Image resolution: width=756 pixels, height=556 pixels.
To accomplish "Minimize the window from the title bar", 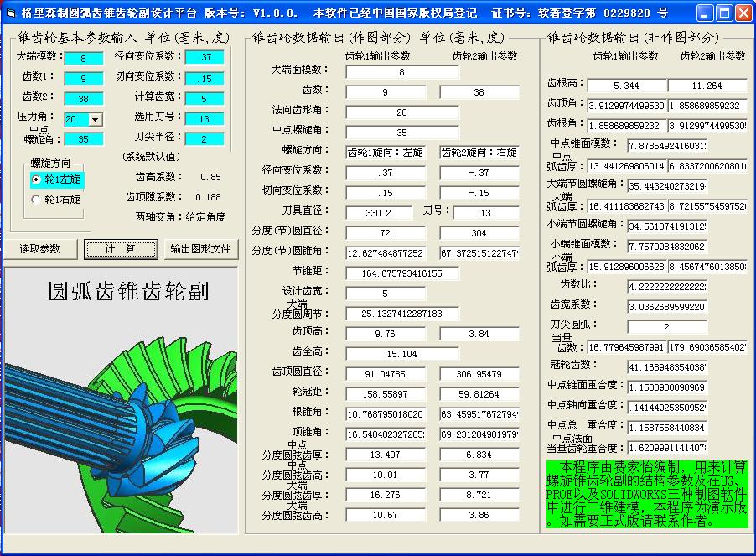I will tap(705, 13).
